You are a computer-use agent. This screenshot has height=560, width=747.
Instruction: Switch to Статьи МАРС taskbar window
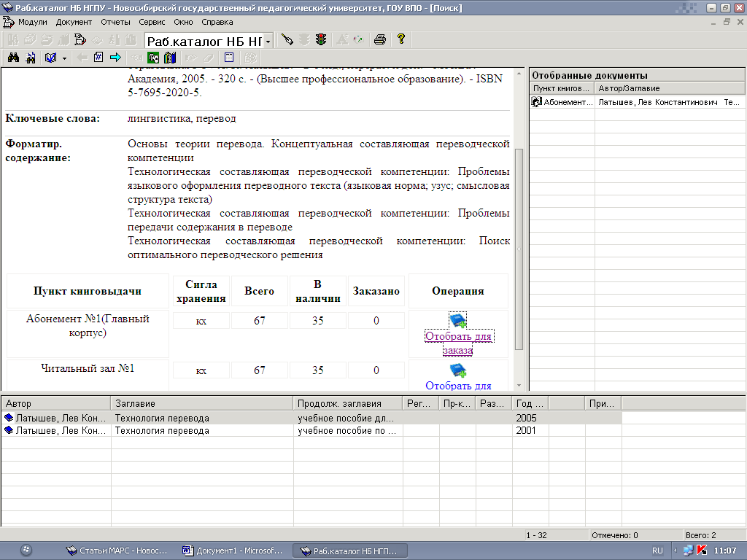click(x=117, y=551)
